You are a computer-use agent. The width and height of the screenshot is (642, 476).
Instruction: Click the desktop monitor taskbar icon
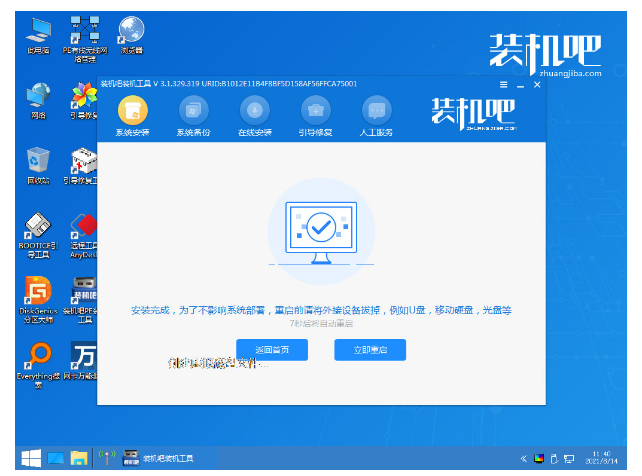point(56,458)
